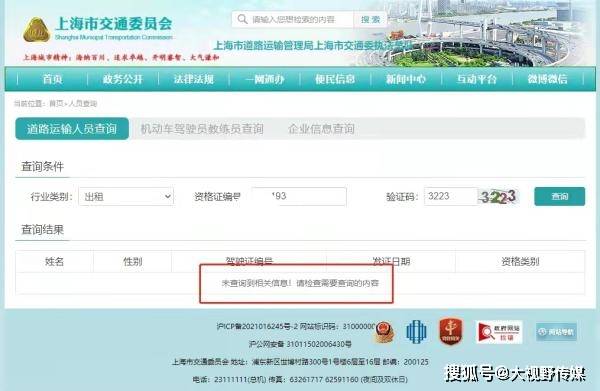The height and width of the screenshot is (391, 600).
Task: Click the 政府网站找错 badge icon
Action: point(499,332)
